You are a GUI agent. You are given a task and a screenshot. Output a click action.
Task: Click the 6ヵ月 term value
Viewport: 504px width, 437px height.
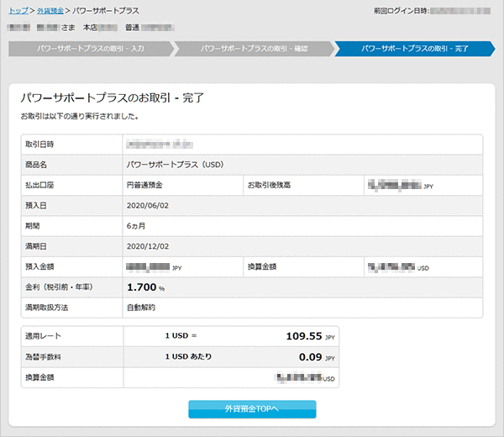pyautogui.click(x=138, y=225)
